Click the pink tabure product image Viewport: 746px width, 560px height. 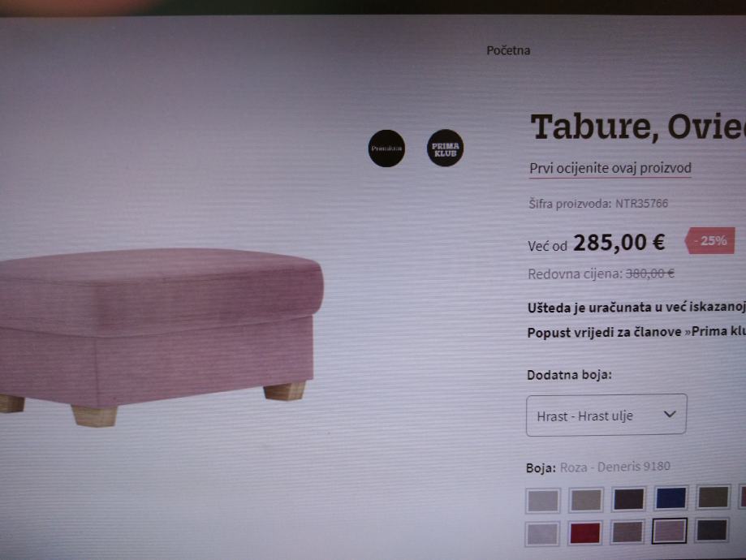point(157,335)
